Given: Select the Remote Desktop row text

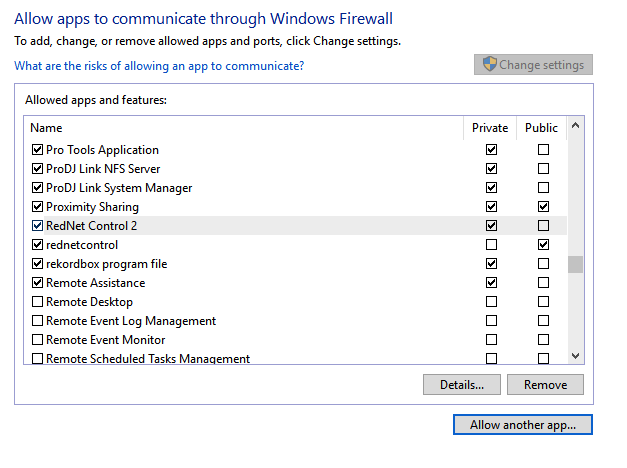Looking at the screenshot, I should click(x=90, y=302).
